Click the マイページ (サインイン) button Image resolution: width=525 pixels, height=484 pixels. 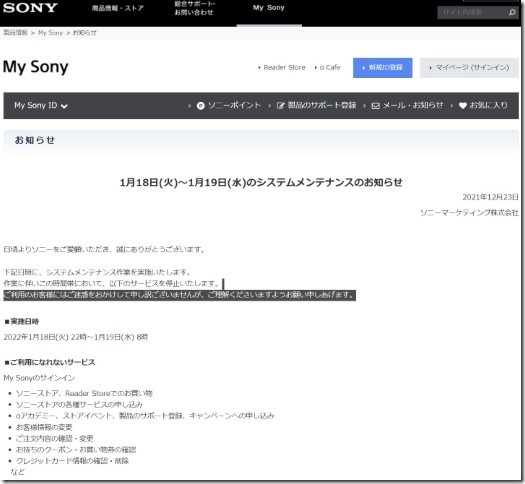(469, 68)
